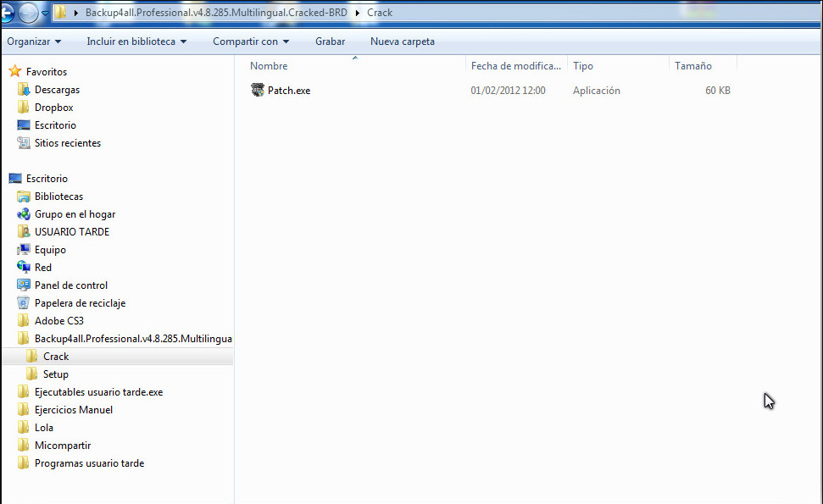Click the Lola folder icon

(24, 428)
